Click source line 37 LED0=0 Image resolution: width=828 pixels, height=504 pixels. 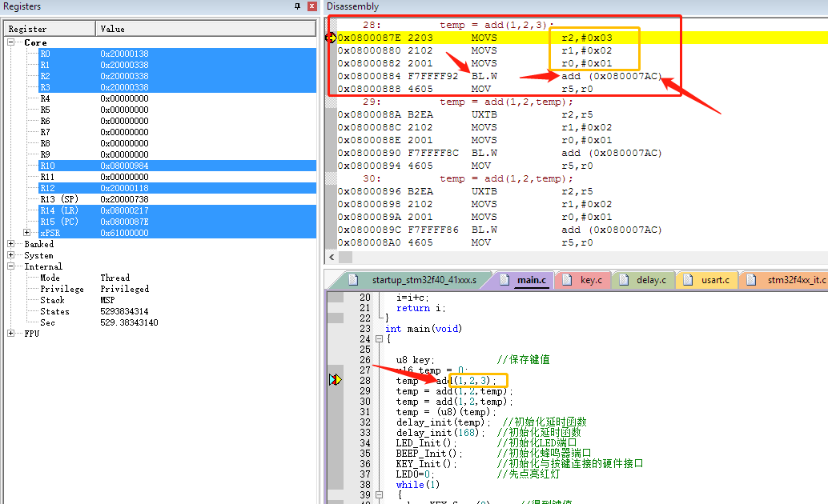(x=415, y=474)
